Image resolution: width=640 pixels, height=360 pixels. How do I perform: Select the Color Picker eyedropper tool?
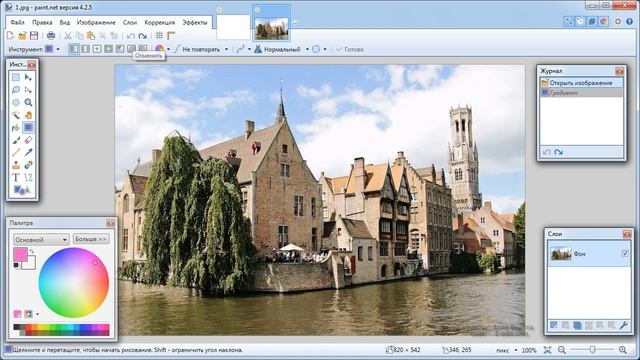[28, 153]
